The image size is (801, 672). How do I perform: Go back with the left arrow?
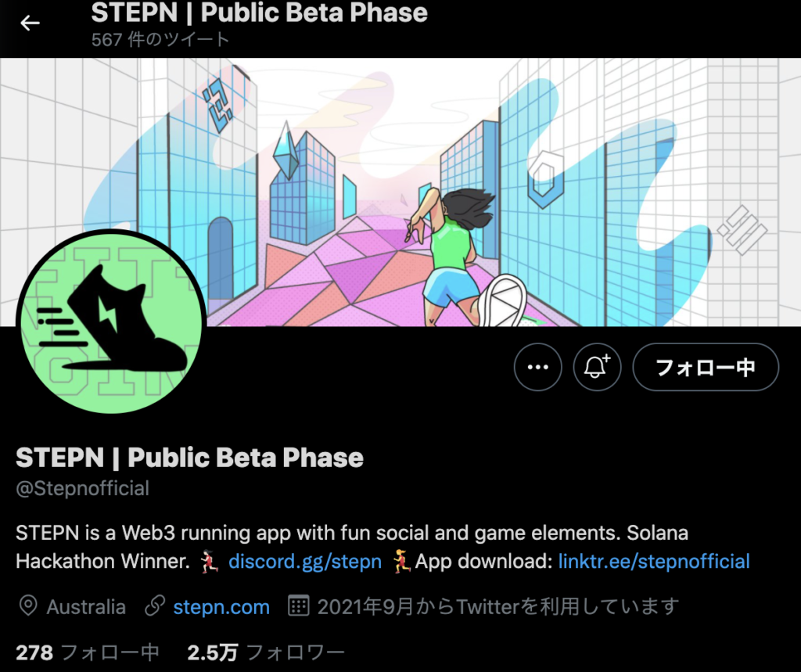tap(30, 23)
